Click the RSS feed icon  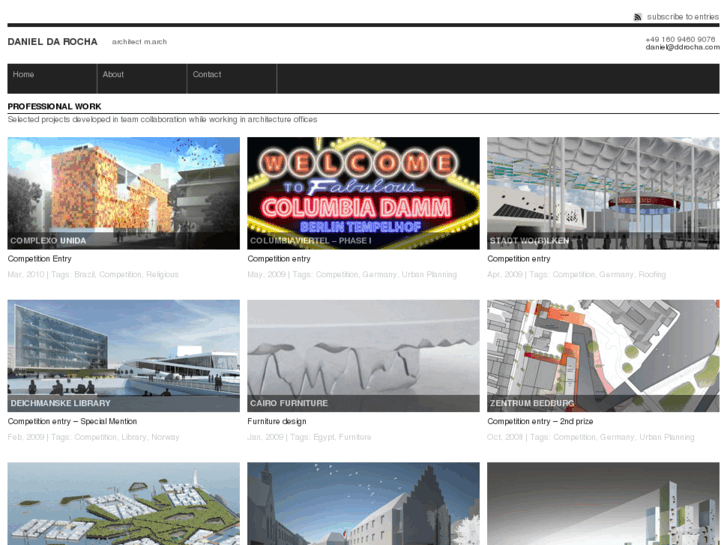coord(638,17)
